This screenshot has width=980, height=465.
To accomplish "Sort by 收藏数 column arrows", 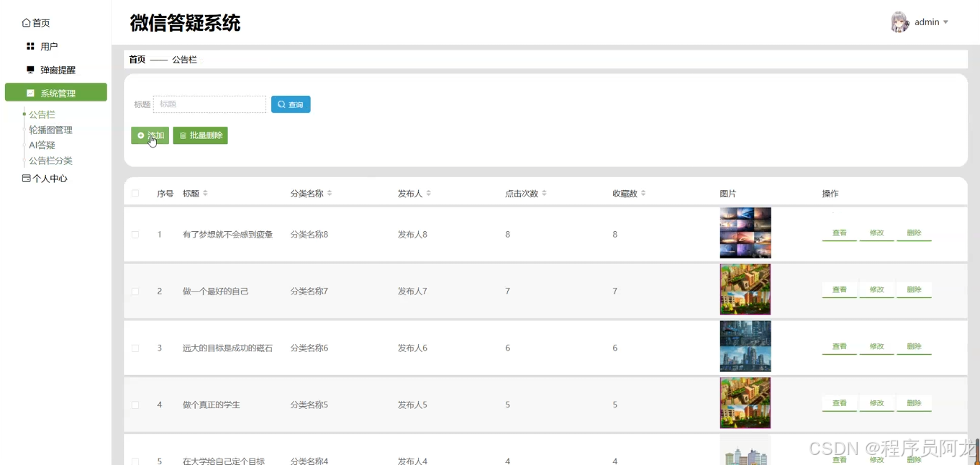I will tap(643, 194).
